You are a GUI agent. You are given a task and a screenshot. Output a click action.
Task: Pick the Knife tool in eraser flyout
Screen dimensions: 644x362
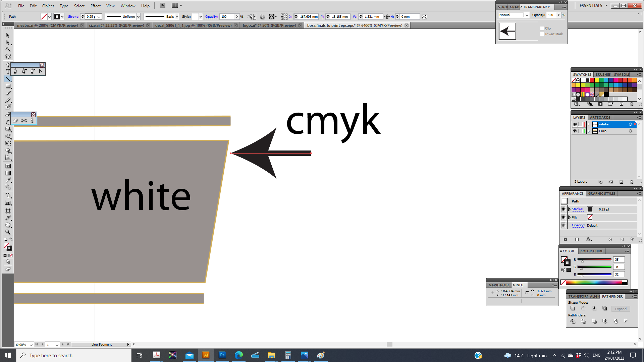(32, 120)
